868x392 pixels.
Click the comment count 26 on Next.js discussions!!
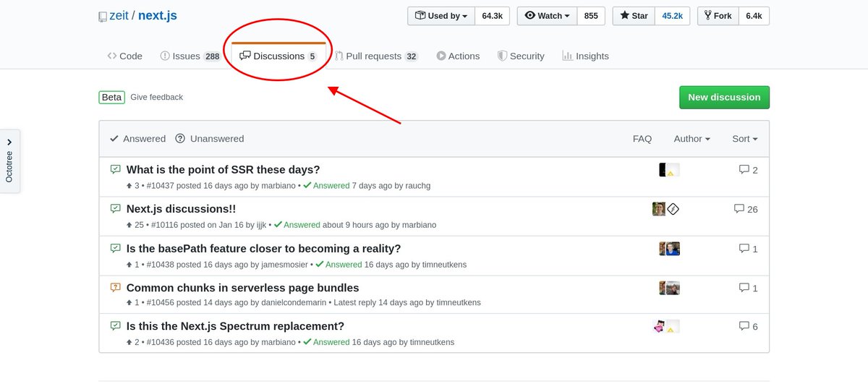point(745,209)
